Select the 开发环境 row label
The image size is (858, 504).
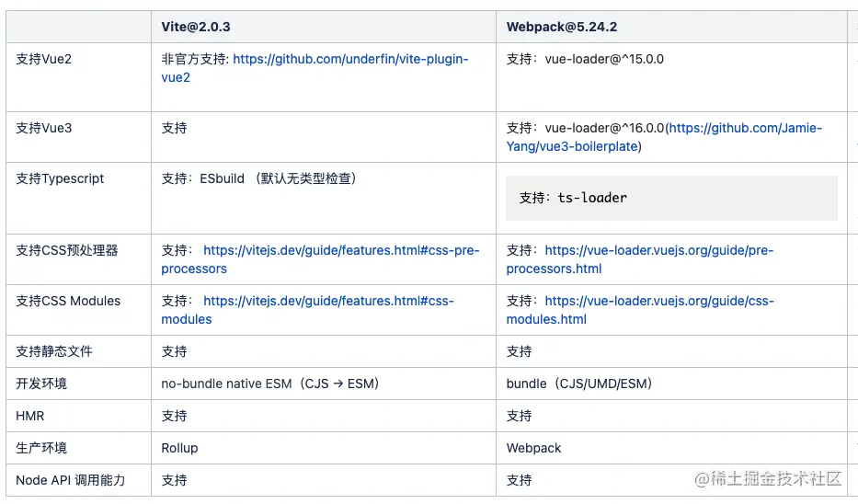[x=41, y=384]
